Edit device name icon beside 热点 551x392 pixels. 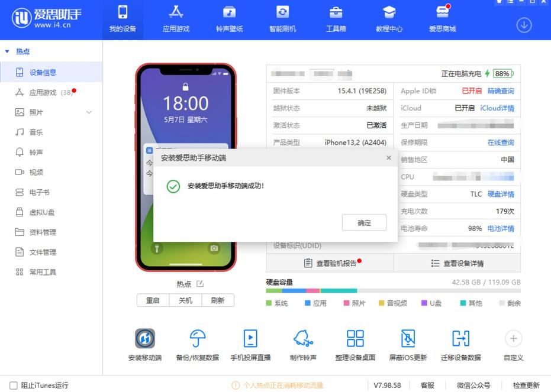coord(200,284)
